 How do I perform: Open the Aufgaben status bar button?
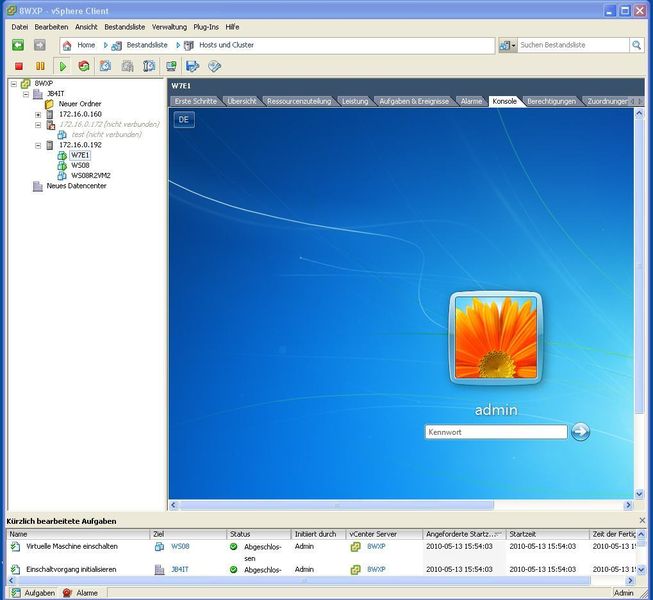33,593
